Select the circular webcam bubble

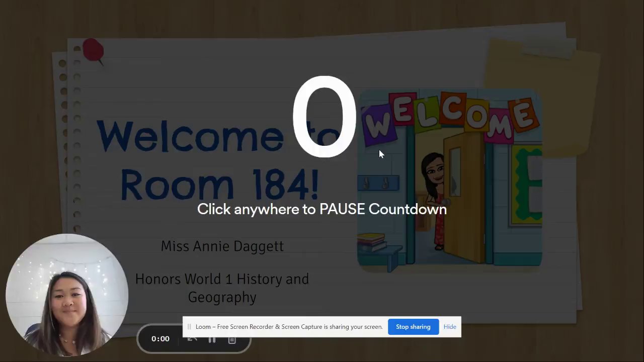tap(67, 295)
